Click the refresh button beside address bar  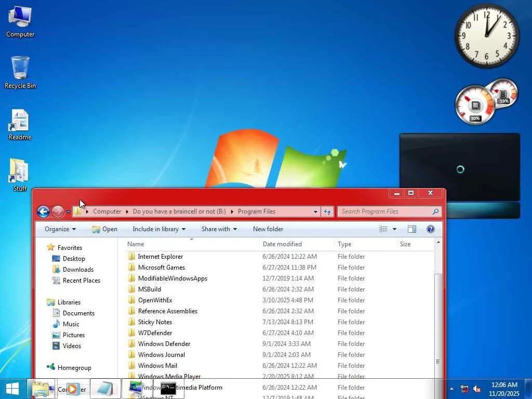tap(327, 211)
